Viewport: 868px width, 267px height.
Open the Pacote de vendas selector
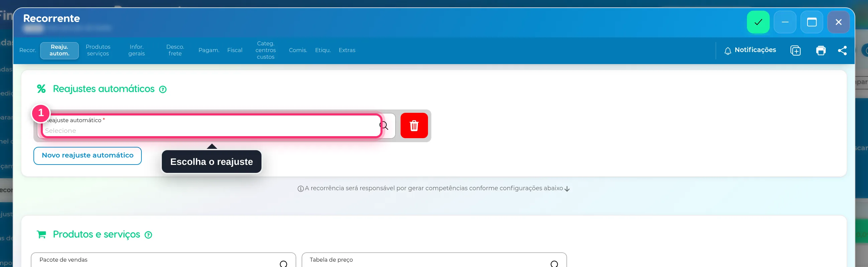coord(164,260)
